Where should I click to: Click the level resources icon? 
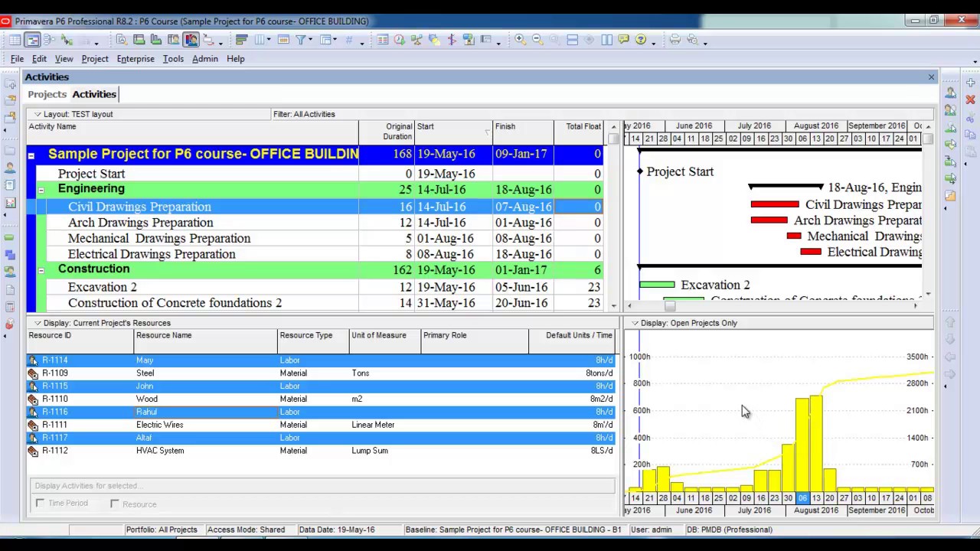pyautogui.click(x=417, y=40)
